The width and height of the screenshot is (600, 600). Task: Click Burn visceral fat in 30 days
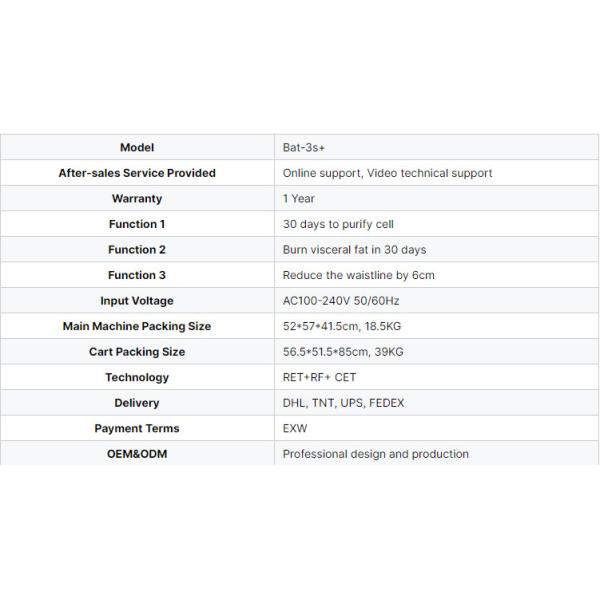click(x=354, y=249)
